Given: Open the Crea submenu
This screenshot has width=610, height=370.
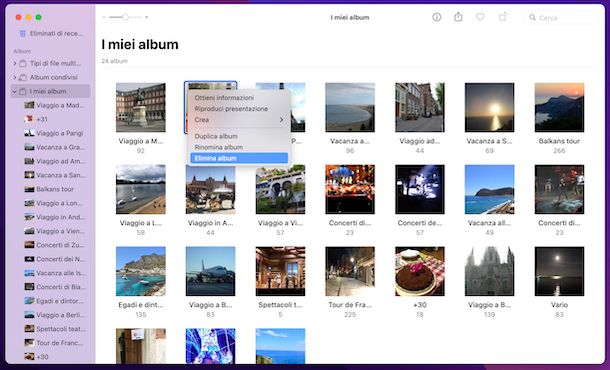Looking at the screenshot, I should 239,119.
